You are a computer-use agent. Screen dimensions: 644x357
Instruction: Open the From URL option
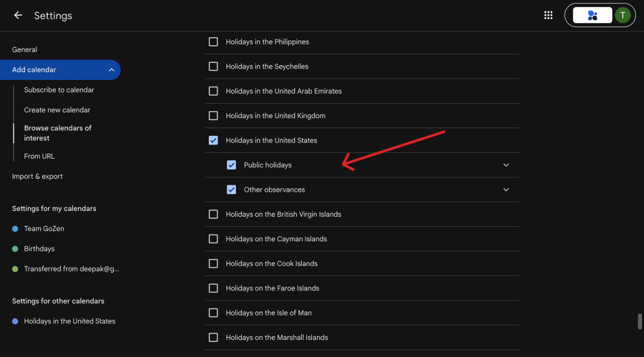(40, 157)
